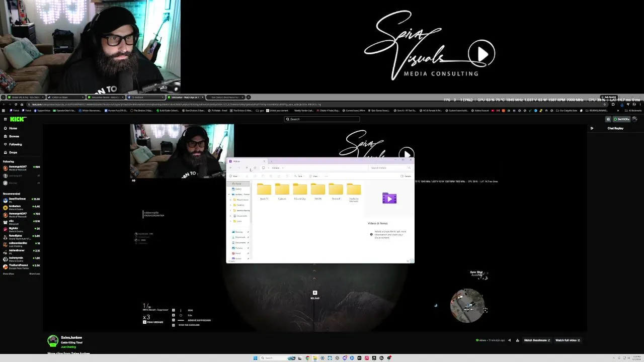Open Asmongold247 in the Following list
This screenshot has width=644, height=362.
coord(21,168)
